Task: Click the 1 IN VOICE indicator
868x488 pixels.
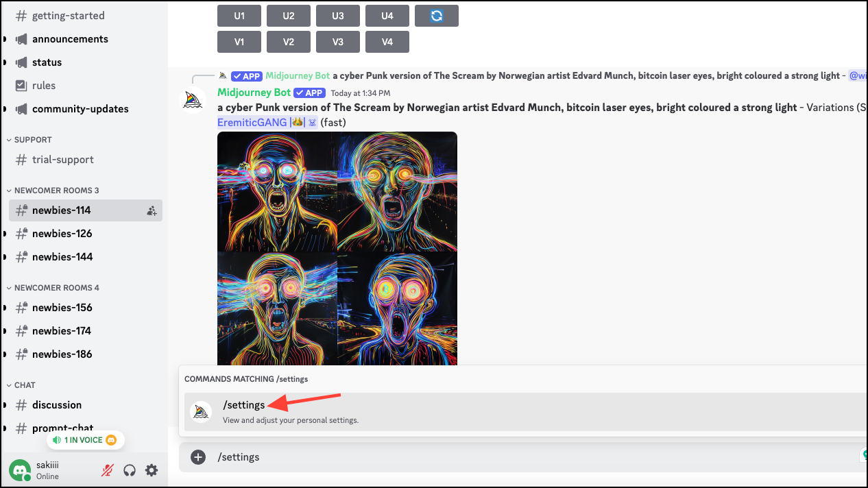Action: tap(86, 440)
